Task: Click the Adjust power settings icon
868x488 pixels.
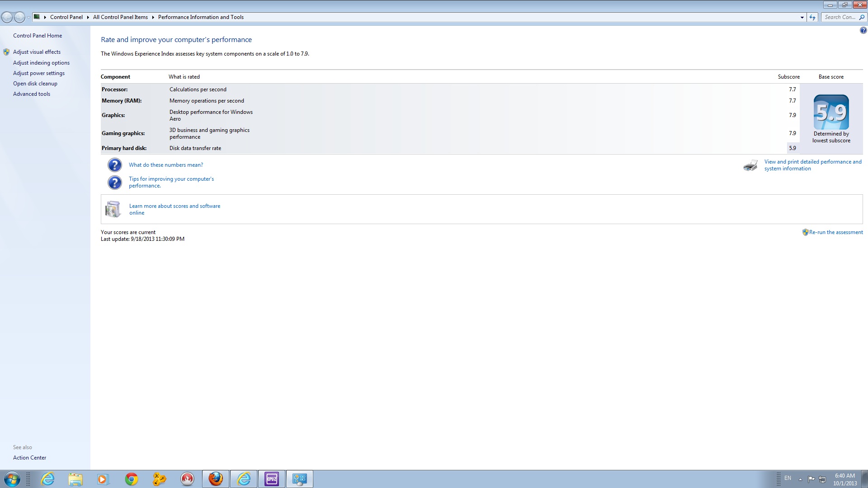Action: click(x=38, y=73)
